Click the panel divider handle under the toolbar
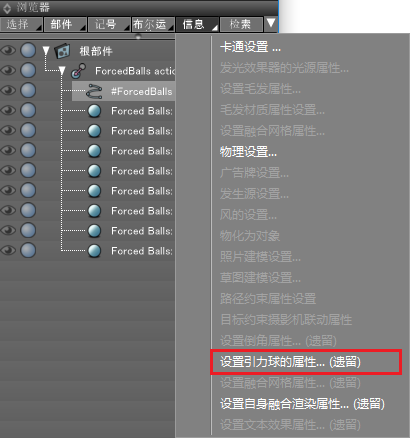 pos(138,37)
